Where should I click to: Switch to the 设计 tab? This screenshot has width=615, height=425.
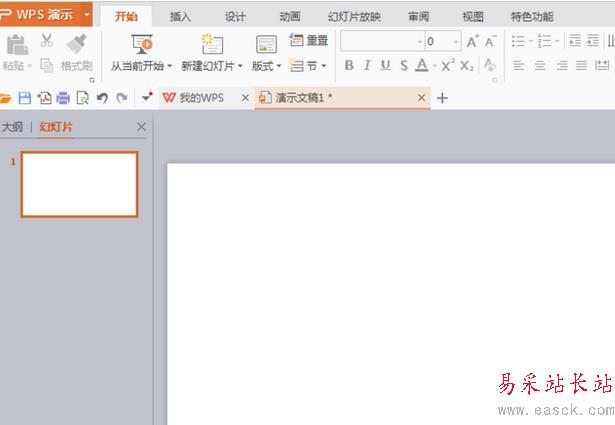(x=235, y=16)
